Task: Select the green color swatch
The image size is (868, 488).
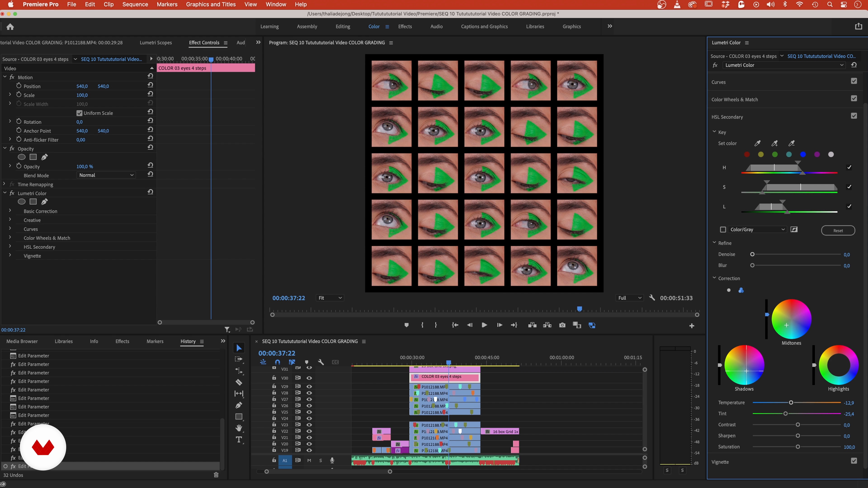Action: [775, 154]
